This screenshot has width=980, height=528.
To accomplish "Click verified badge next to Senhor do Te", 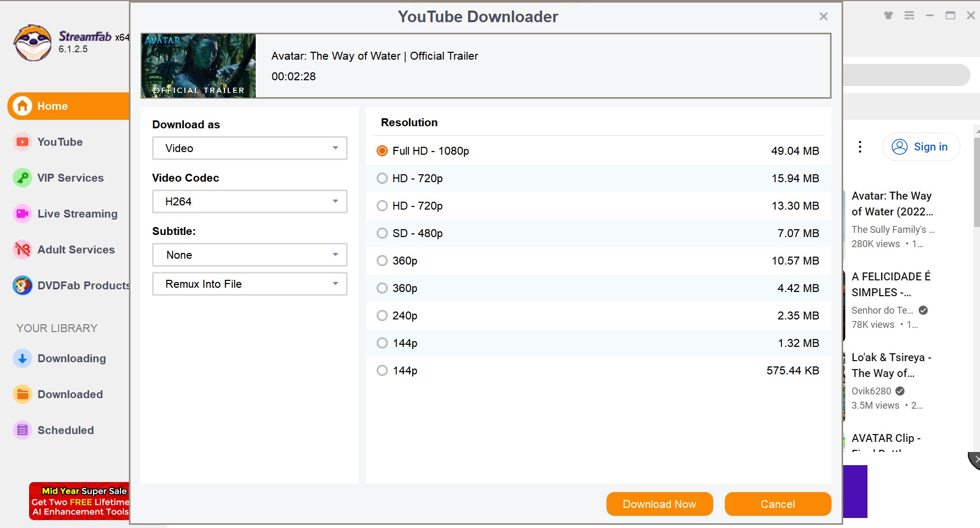I will pos(923,310).
